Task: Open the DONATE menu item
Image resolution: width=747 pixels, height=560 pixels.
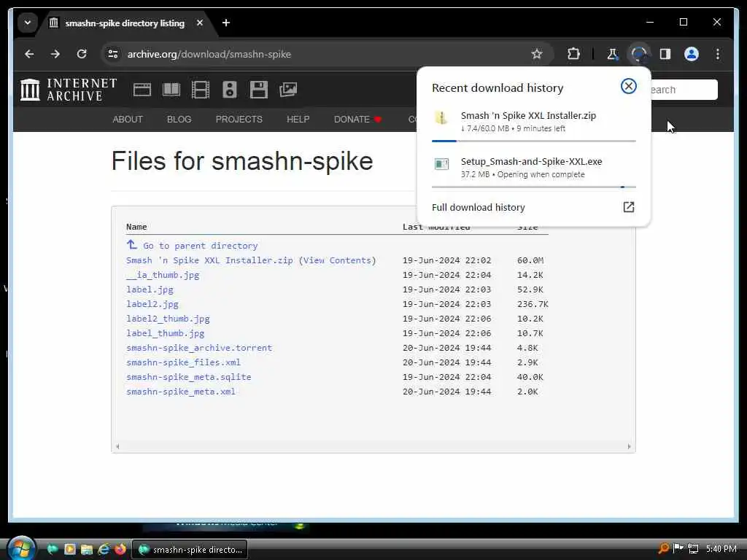Action: point(357,119)
